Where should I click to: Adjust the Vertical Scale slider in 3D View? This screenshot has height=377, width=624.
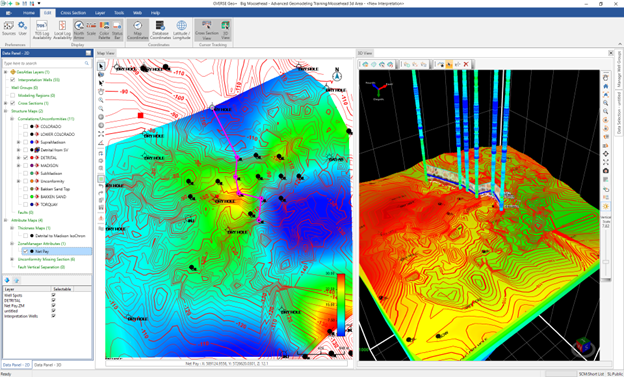coord(606,262)
